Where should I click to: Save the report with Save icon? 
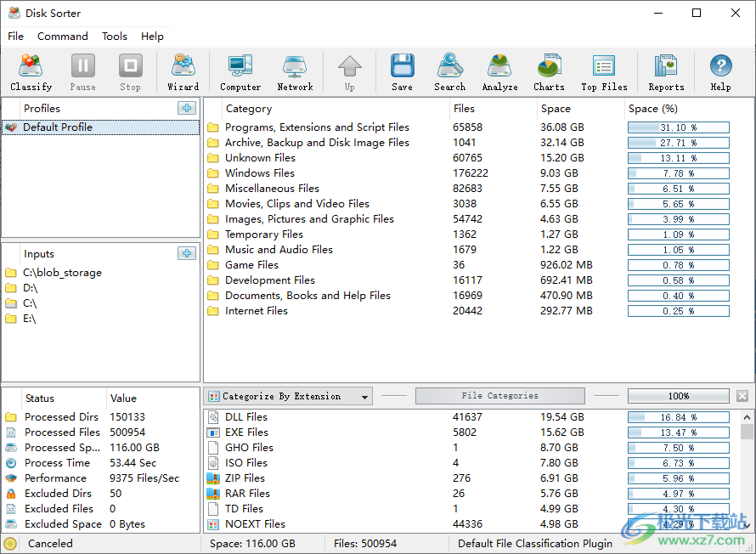[x=402, y=72]
